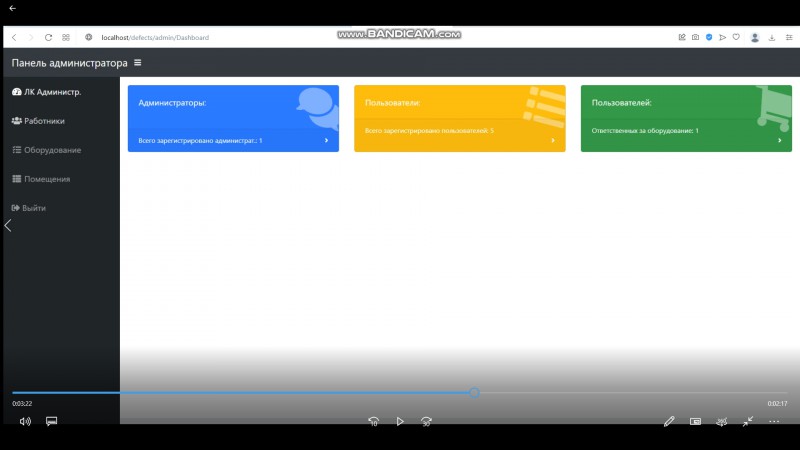
Task: Open Помещения in the sidebar
Action: click(x=41, y=179)
